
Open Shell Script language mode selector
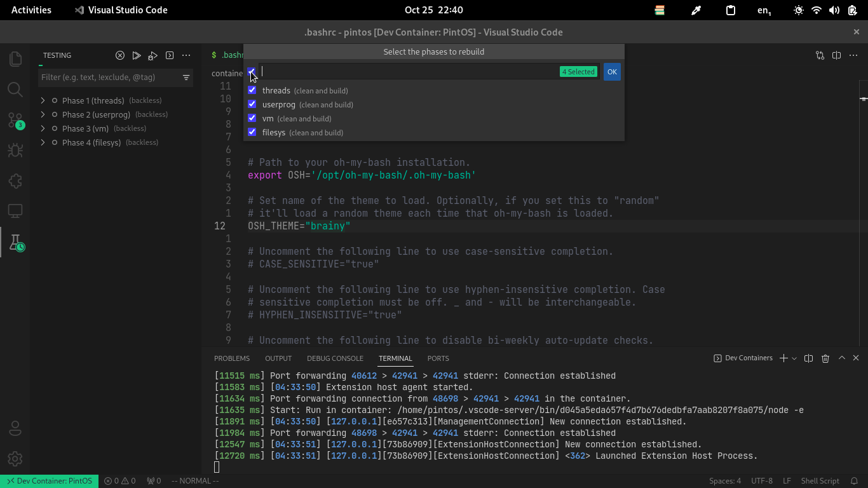(x=820, y=481)
